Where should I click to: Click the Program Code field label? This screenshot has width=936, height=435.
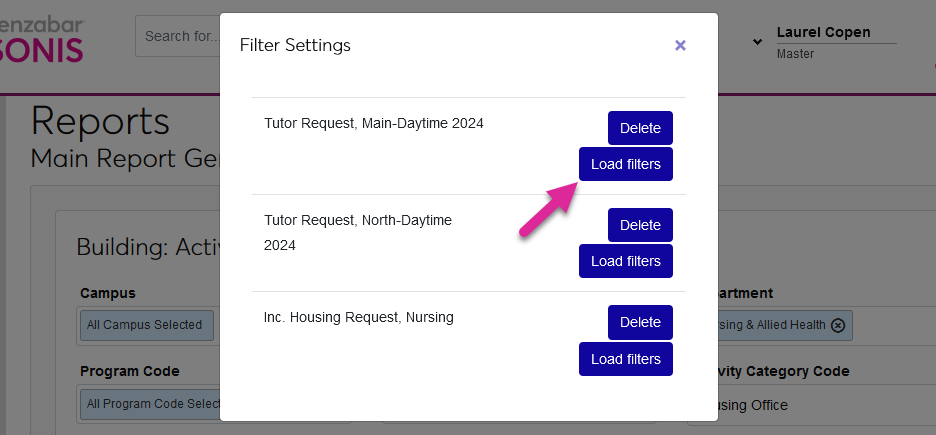(x=130, y=371)
